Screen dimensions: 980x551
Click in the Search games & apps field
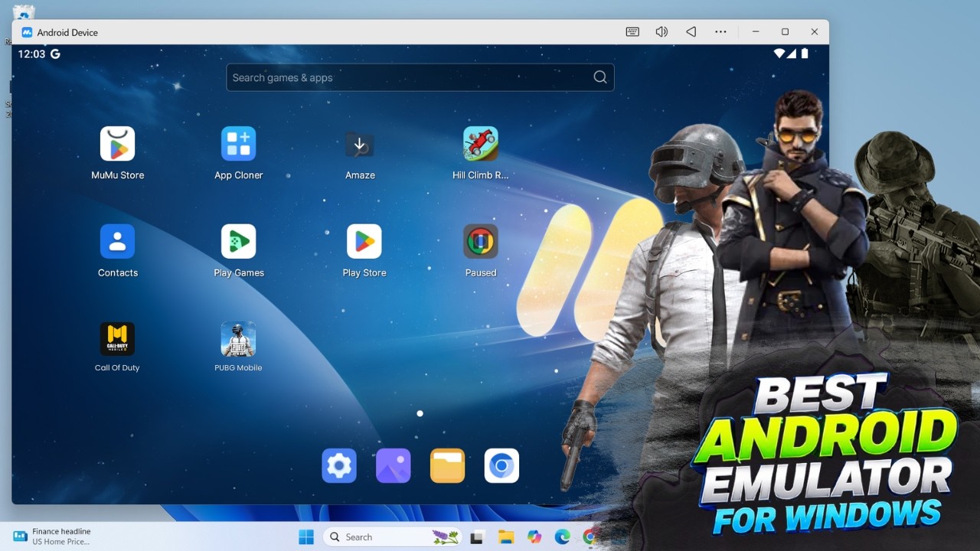coord(420,77)
